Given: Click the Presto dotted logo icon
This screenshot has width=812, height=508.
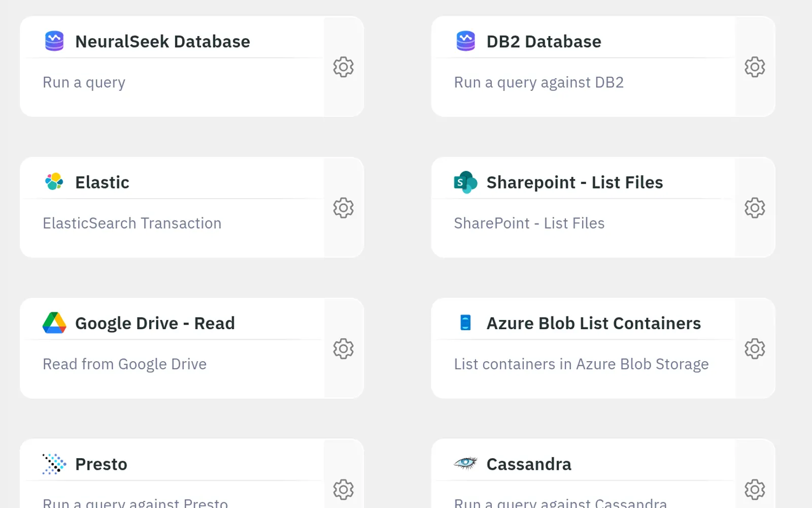Looking at the screenshot, I should point(54,464).
